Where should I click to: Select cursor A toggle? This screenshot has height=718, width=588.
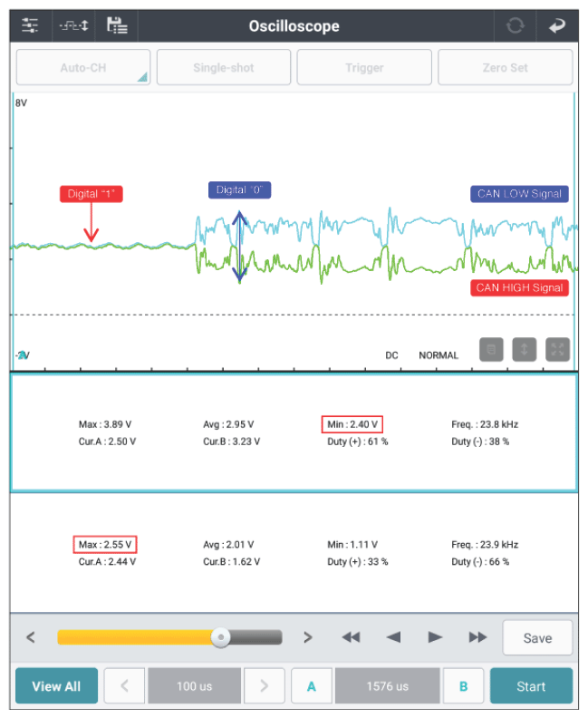tap(312, 686)
